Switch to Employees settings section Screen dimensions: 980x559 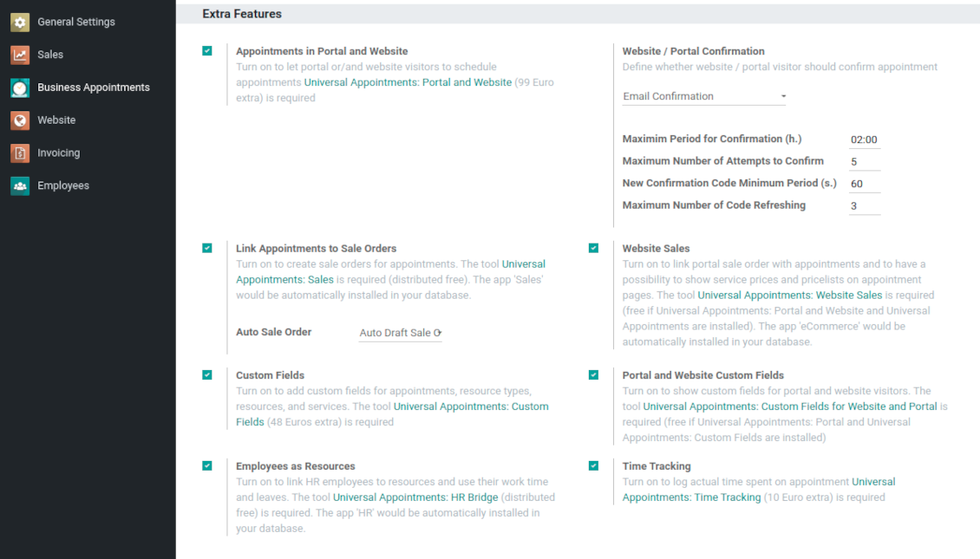(x=62, y=186)
